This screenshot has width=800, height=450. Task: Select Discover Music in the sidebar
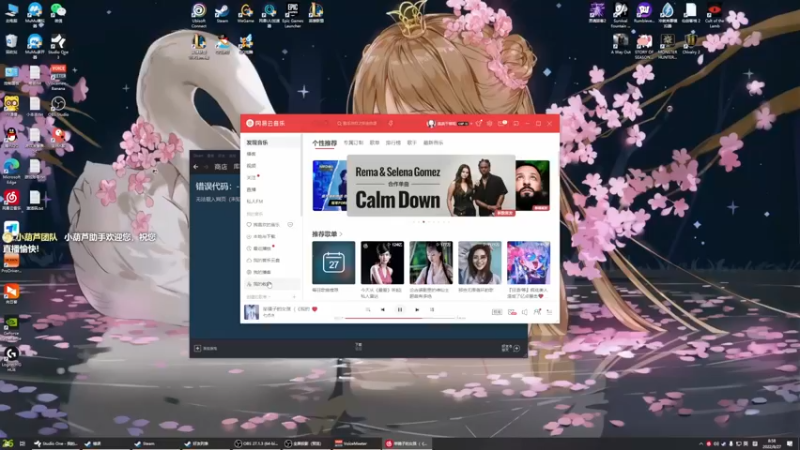(271, 142)
